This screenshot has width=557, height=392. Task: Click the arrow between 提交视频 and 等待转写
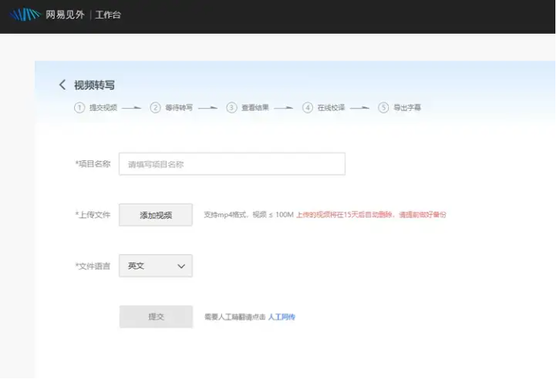pos(132,107)
